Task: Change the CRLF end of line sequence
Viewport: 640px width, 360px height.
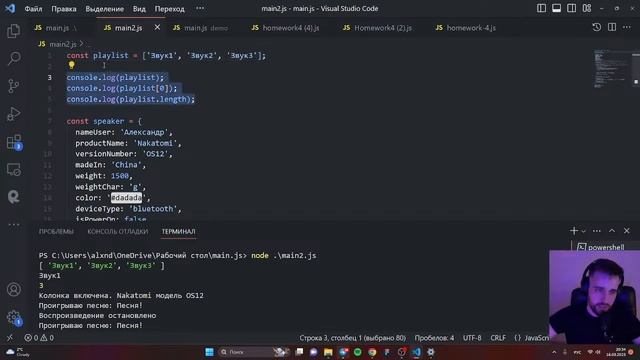Action: (x=498, y=338)
